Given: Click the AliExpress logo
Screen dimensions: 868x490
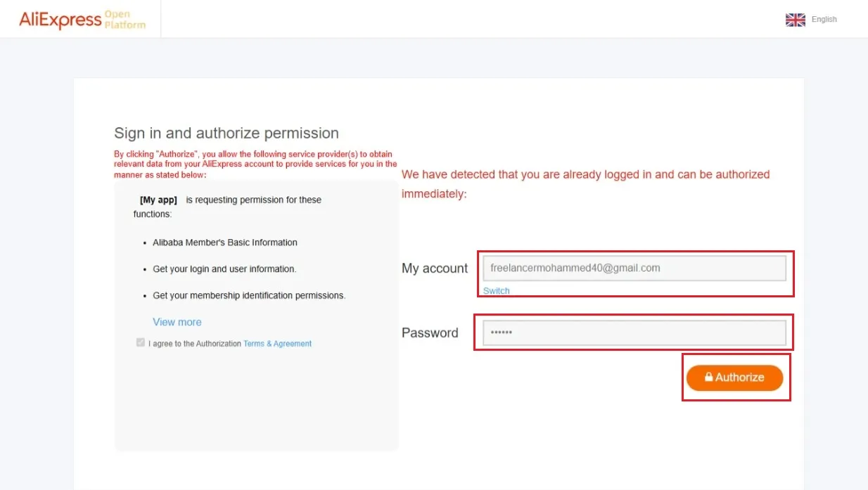Looking at the screenshot, I should [60, 20].
